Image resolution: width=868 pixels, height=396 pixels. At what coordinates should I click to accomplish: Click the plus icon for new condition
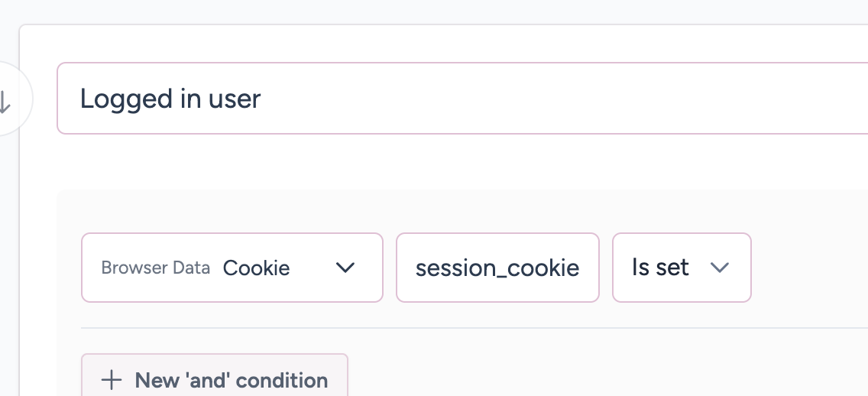click(x=112, y=380)
